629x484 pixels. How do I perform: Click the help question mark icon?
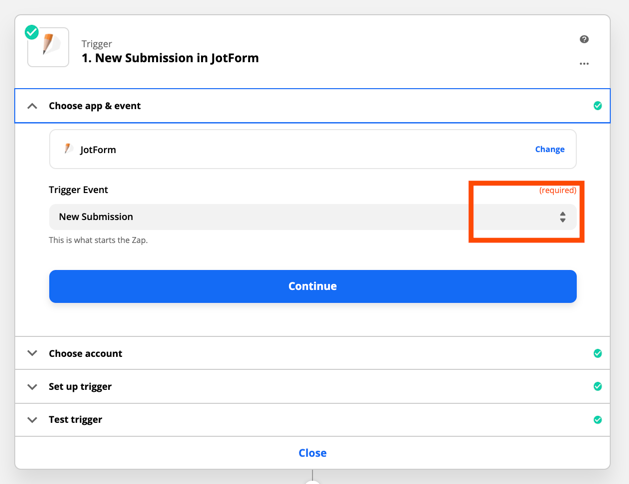tap(584, 39)
